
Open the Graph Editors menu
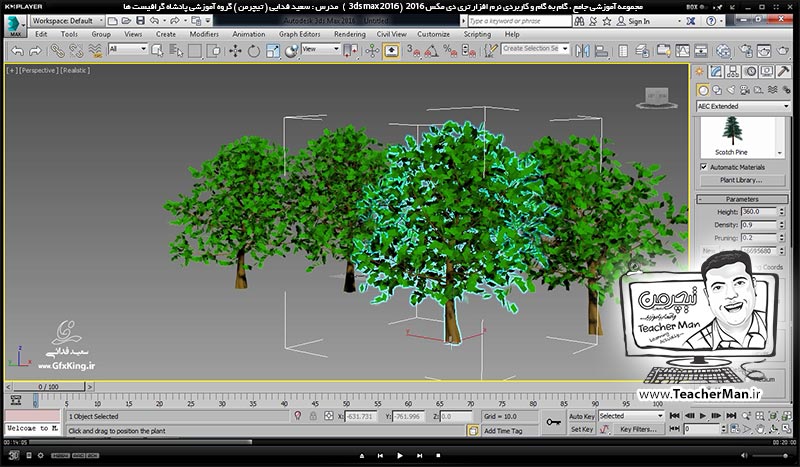[x=299, y=34]
